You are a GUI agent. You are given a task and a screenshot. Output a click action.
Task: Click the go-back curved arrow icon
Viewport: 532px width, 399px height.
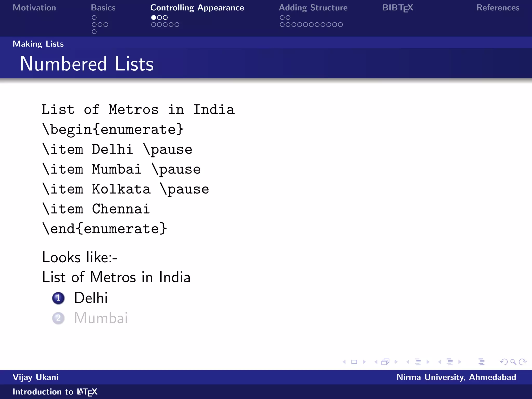504,362
